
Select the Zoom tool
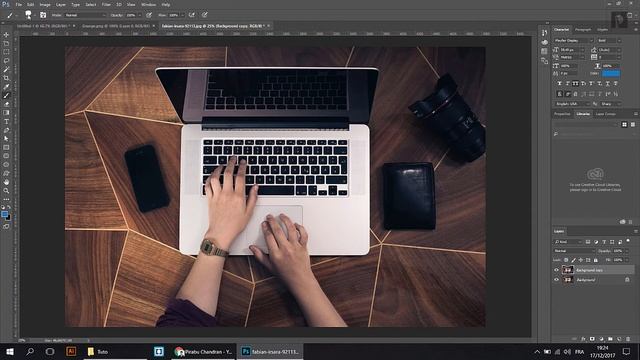click(6, 191)
